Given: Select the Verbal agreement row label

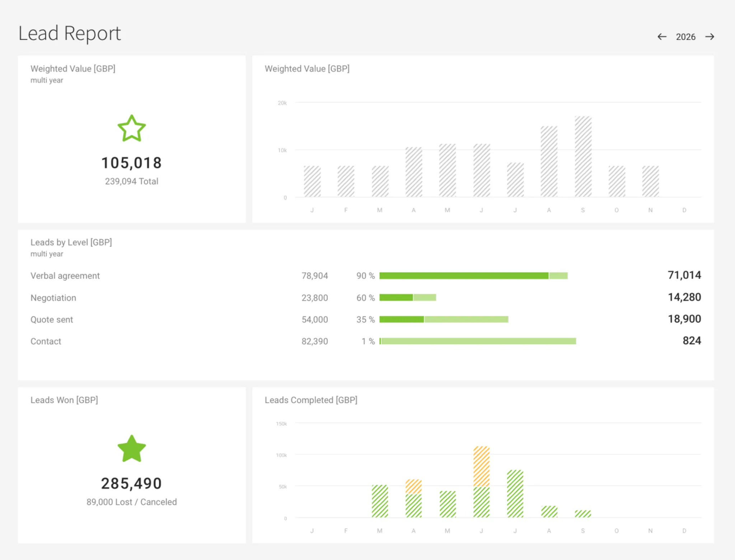Looking at the screenshot, I should point(65,276).
